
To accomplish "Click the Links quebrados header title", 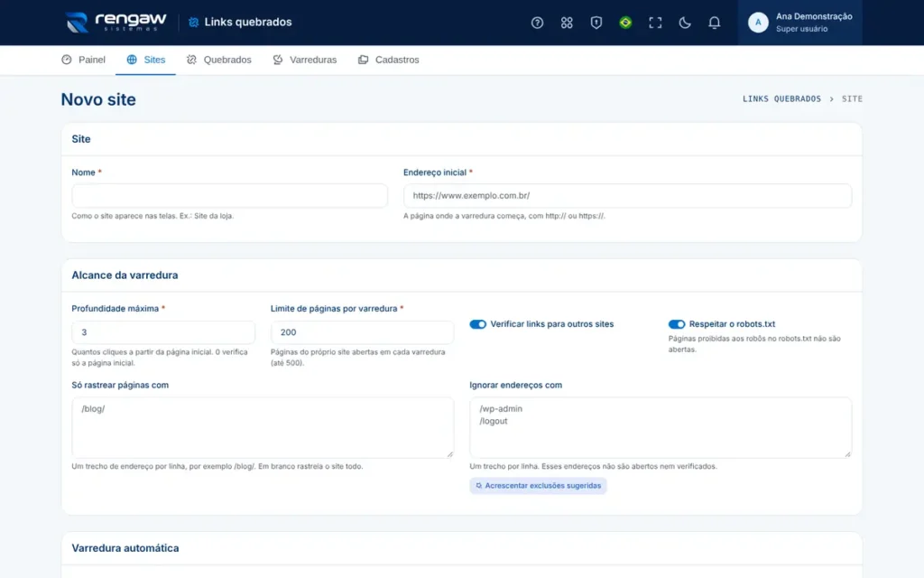I will (248, 23).
